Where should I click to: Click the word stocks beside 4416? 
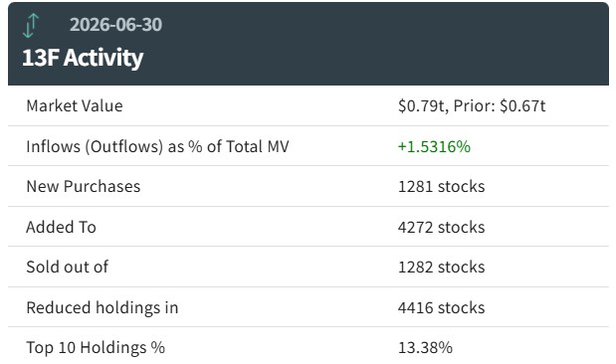[462, 308]
